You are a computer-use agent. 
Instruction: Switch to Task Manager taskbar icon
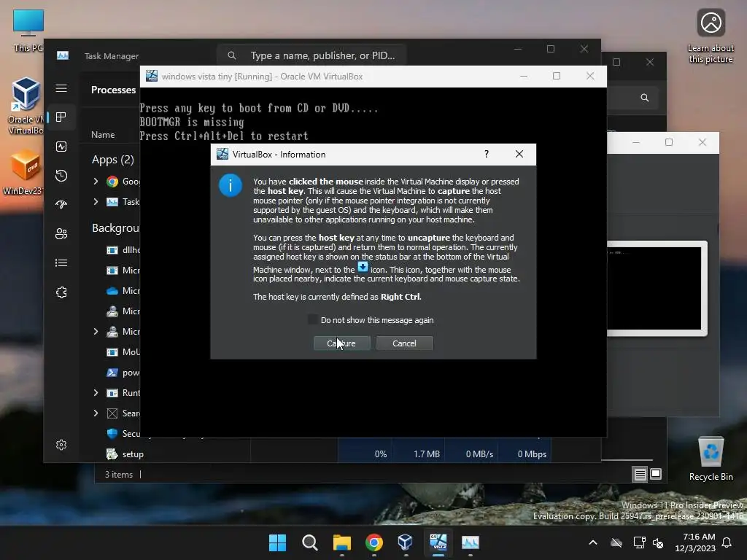[x=471, y=542]
